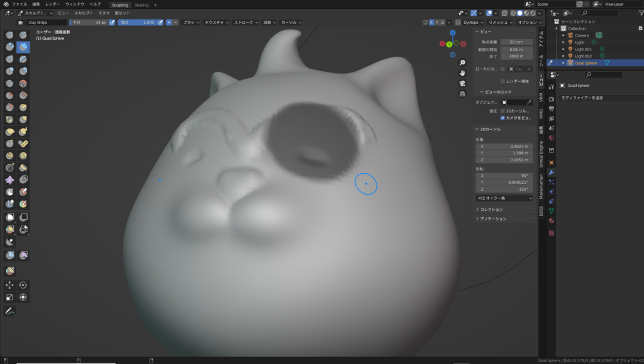Click the editor type selector in Properties header

[553, 76]
